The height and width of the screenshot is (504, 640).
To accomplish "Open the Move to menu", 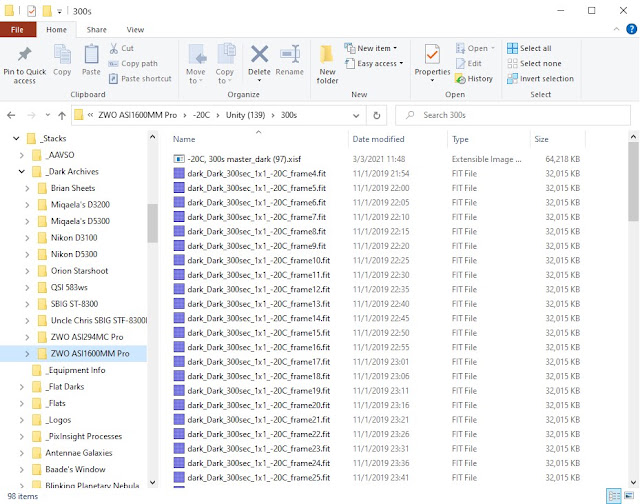I will pyautogui.click(x=196, y=64).
